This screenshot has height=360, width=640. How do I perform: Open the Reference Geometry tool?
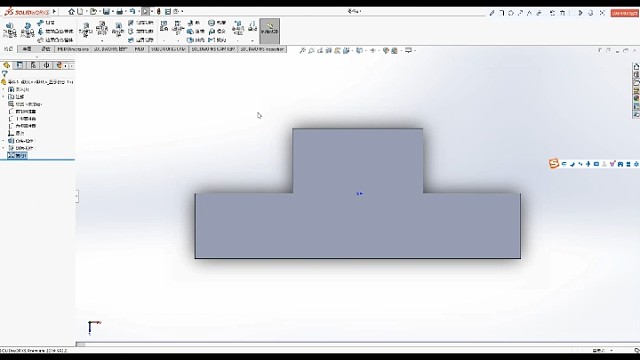[x=238, y=28]
